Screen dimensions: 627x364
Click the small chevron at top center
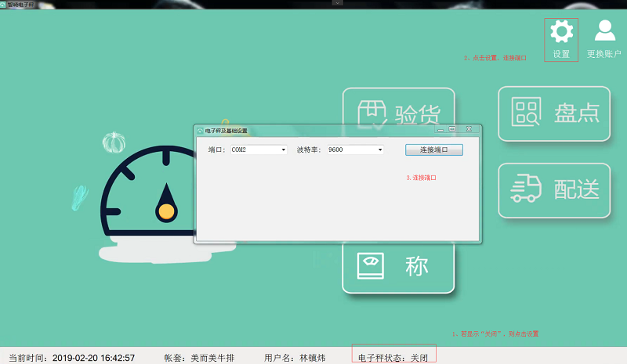338,3
